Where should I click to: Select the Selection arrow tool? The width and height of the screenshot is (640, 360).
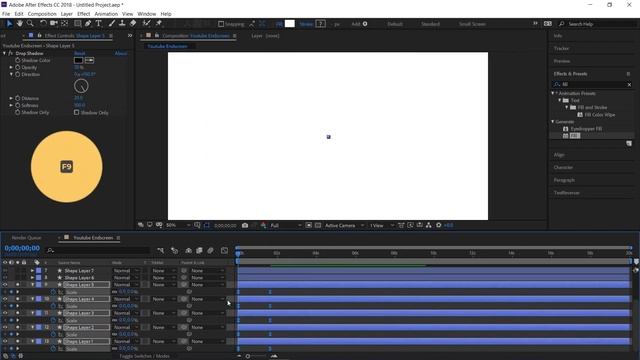coord(9,24)
